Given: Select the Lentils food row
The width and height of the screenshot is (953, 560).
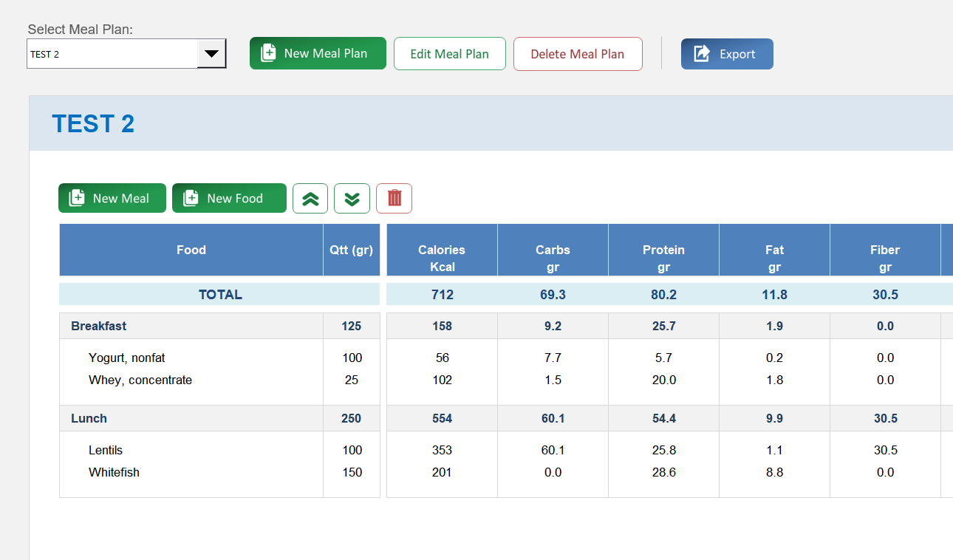Looking at the screenshot, I should coord(106,450).
